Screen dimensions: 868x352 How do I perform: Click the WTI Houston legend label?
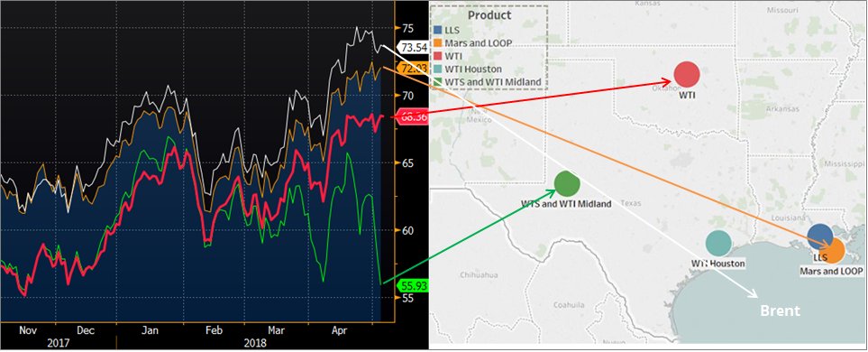click(x=473, y=69)
